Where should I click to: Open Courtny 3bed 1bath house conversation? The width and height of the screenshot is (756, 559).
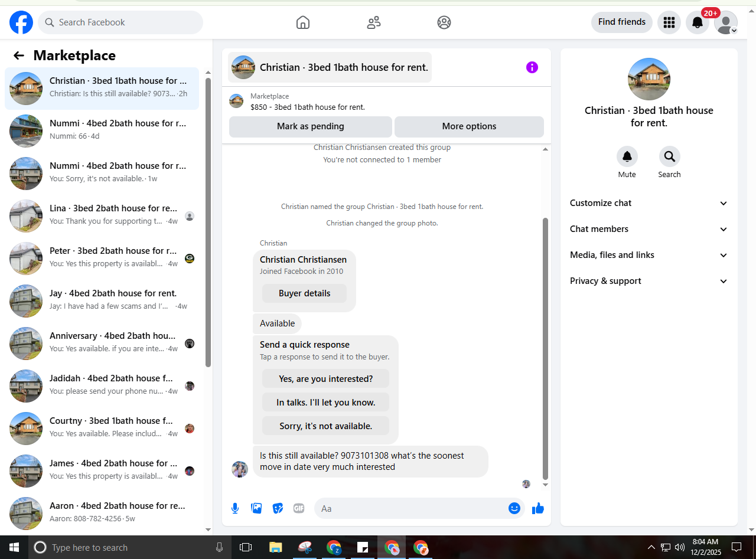[x=102, y=429]
